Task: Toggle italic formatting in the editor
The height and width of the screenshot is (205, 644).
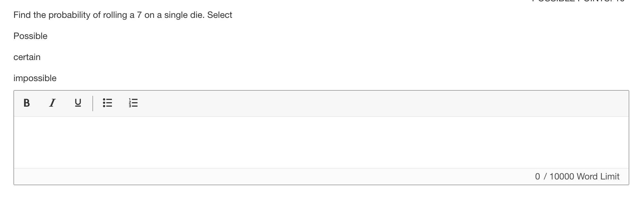Action: [52, 103]
